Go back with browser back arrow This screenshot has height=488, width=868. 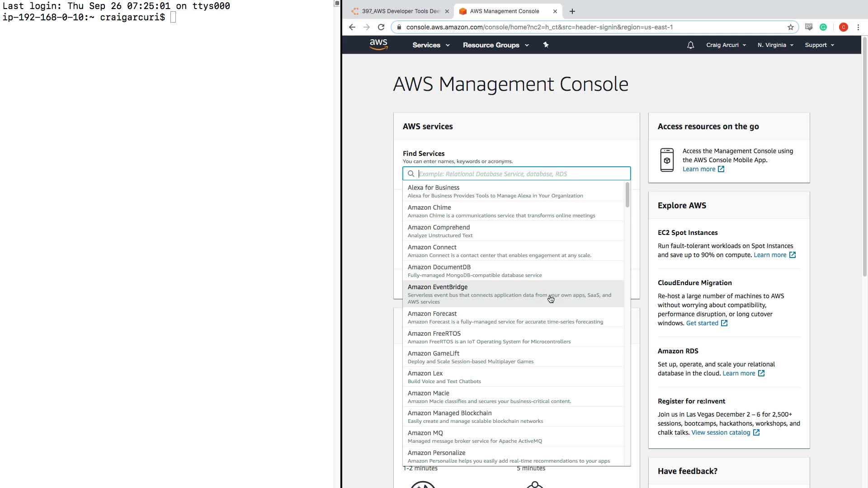tap(352, 27)
